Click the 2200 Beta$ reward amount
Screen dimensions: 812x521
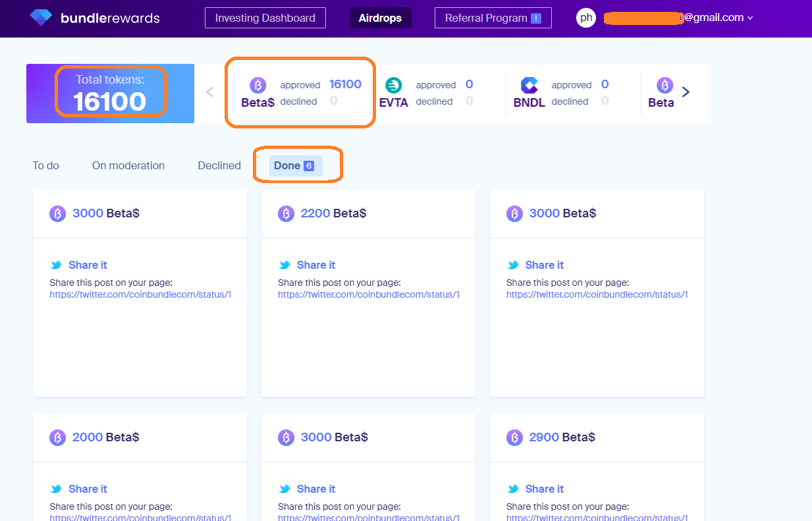click(x=333, y=213)
